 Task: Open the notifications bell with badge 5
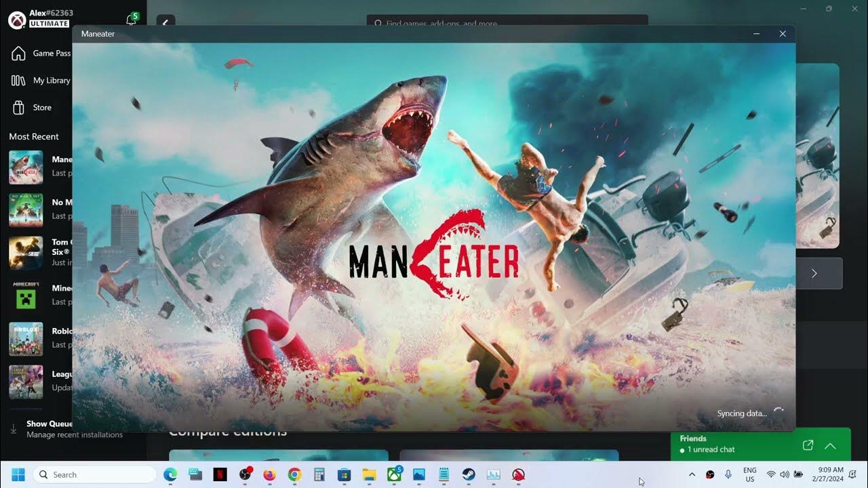[x=132, y=20]
